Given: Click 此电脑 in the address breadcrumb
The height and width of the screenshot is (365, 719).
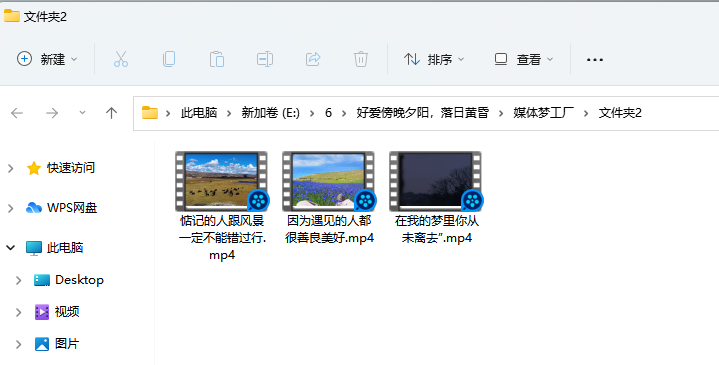Looking at the screenshot, I should (199, 113).
